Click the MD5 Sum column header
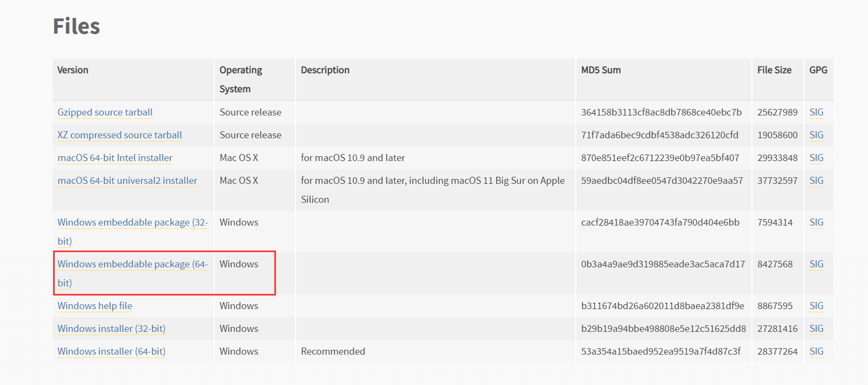868x385 pixels. point(601,70)
